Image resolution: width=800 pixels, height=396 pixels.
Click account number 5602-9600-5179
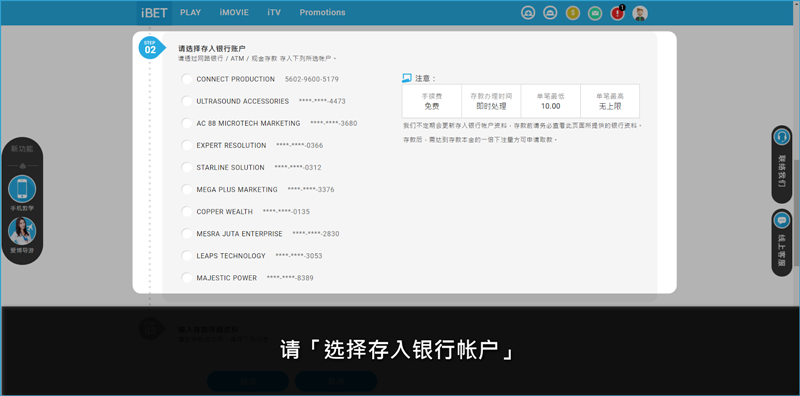point(312,79)
